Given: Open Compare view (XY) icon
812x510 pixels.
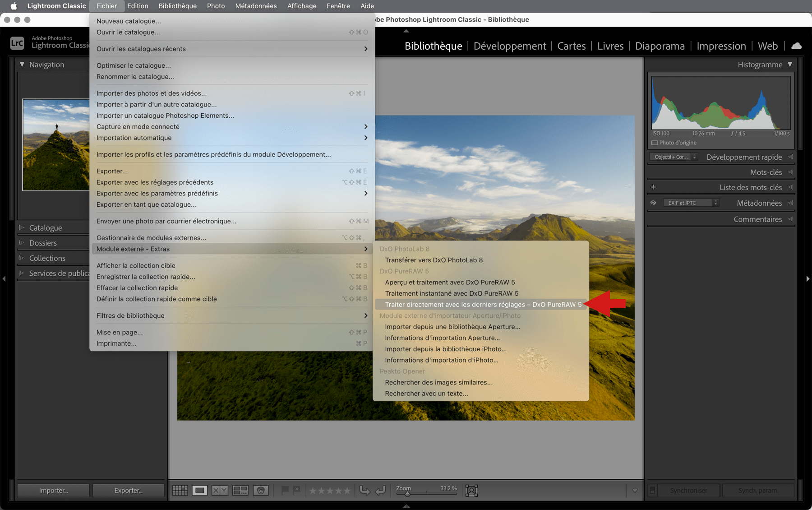Looking at the screenshot, I should pyautogui.click(x=220, y=491).
